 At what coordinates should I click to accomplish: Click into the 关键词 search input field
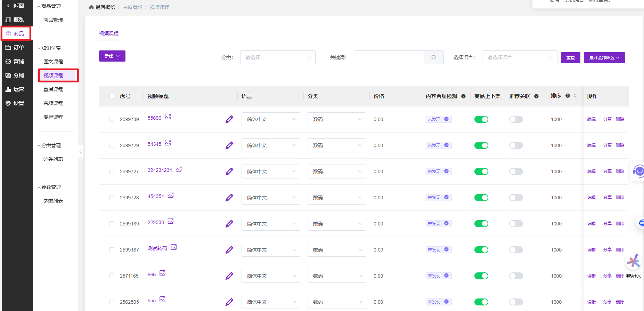389,57
